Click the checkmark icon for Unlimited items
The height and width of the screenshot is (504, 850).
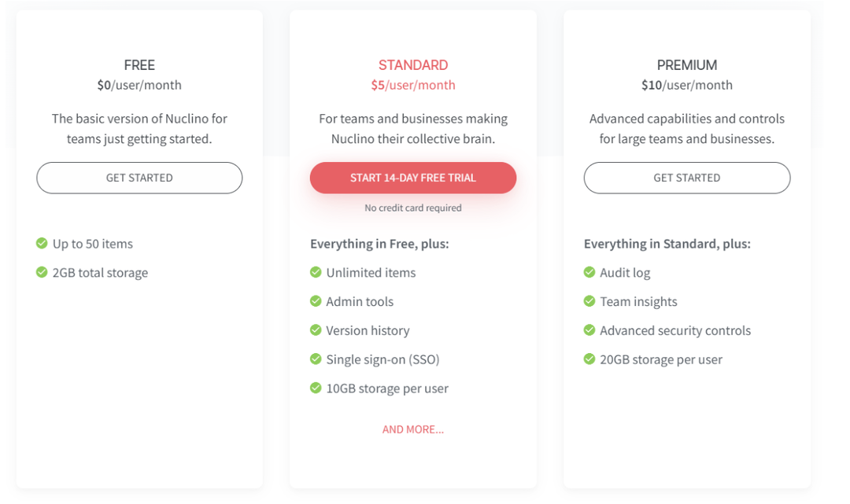point(316,272)
